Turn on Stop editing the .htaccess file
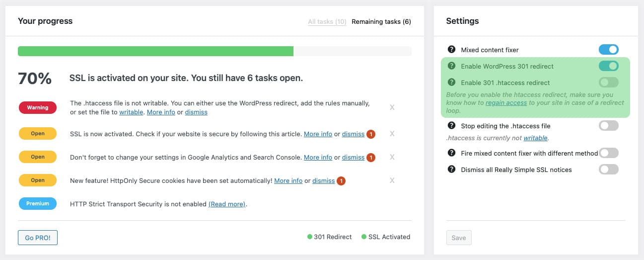The height and width of the screenshot is (260, 644). tap(609, 126)
